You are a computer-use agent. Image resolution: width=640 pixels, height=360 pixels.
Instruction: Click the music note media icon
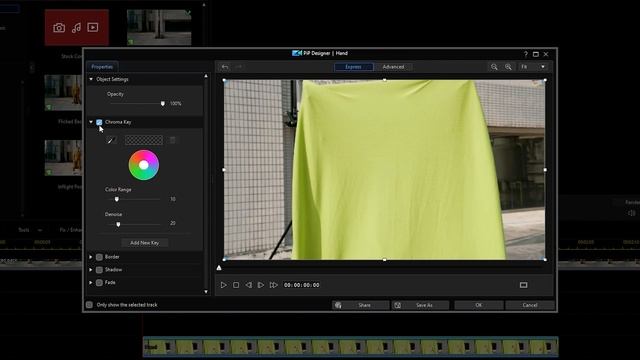click(x=76, y=28)
